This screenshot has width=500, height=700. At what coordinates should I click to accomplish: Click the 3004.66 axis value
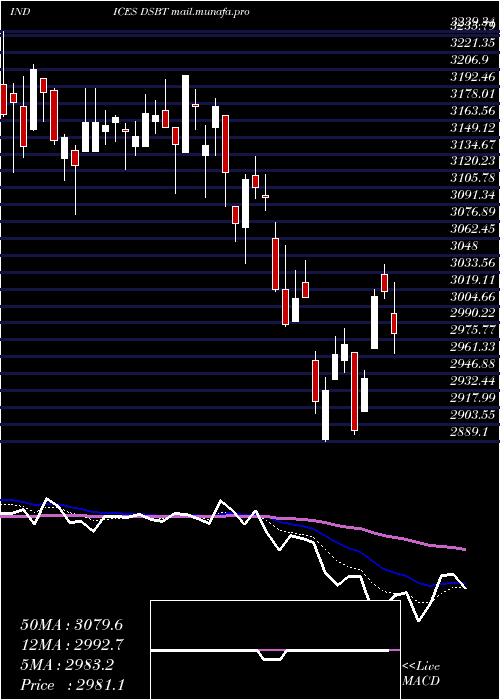(x=473, y=296)
